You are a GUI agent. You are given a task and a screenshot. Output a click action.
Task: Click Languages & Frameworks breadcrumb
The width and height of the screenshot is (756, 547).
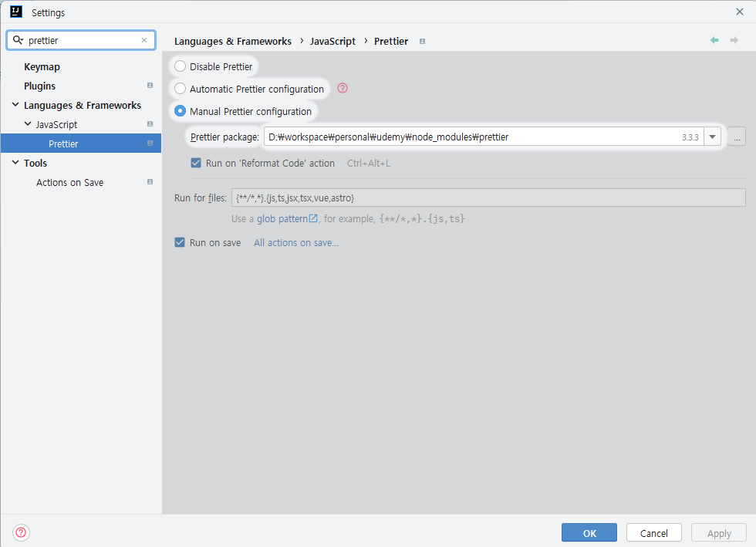click(233, 42)
